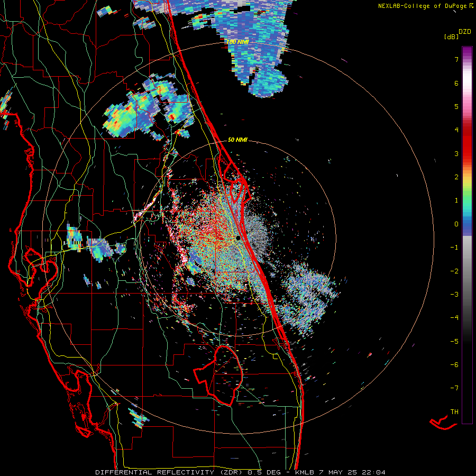This screenshot has height=476, width=476.
Task: Click the Differential Reflectivity product caption
Action: [240, 472]
